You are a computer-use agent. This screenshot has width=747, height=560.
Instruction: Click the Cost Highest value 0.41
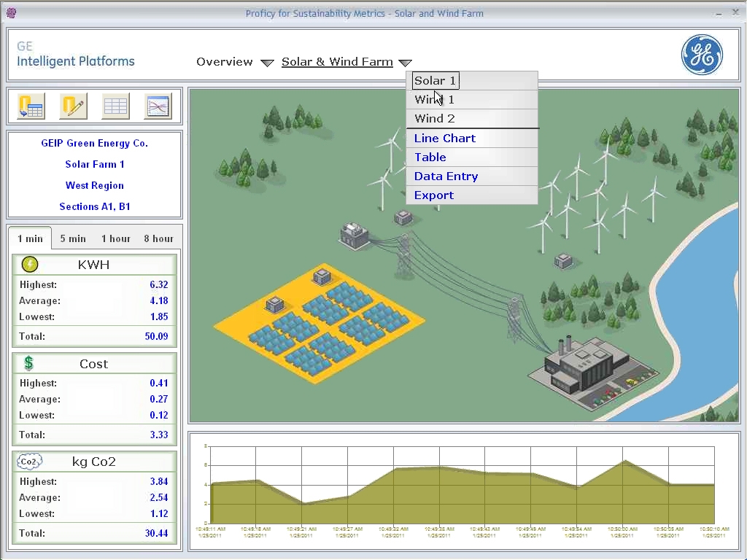[158, 384]
